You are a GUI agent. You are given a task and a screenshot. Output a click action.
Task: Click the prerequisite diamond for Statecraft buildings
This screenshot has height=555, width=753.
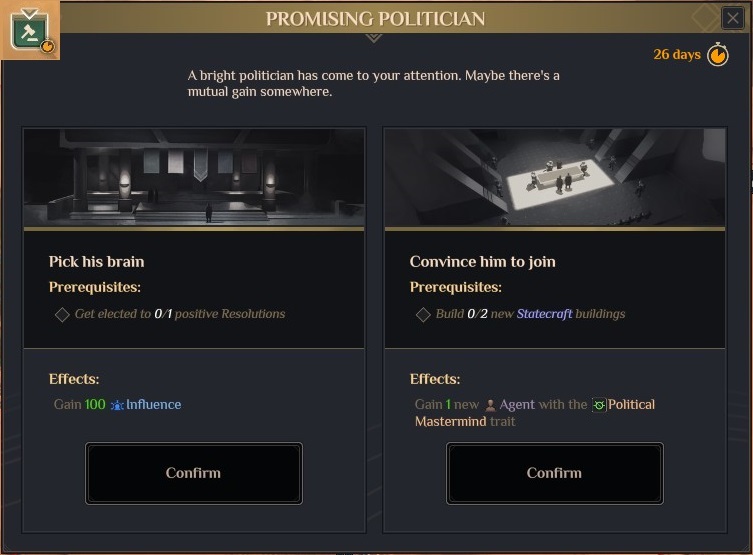point(423,314)
